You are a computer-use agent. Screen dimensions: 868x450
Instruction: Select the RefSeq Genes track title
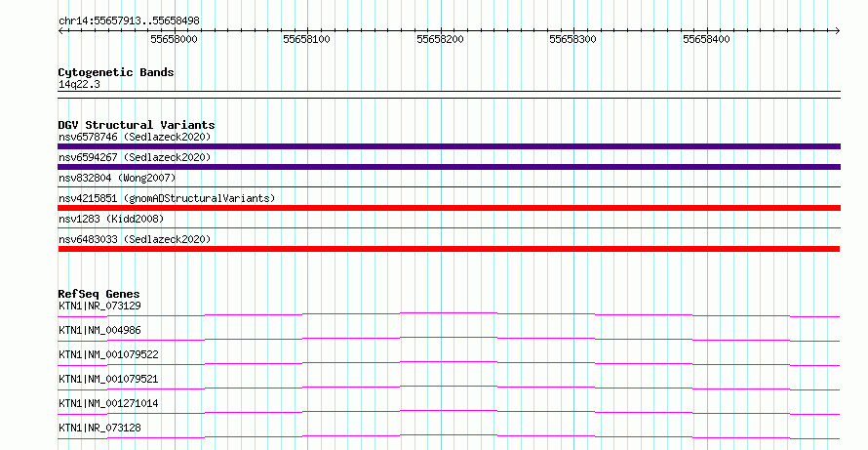[x=99, y=294]
